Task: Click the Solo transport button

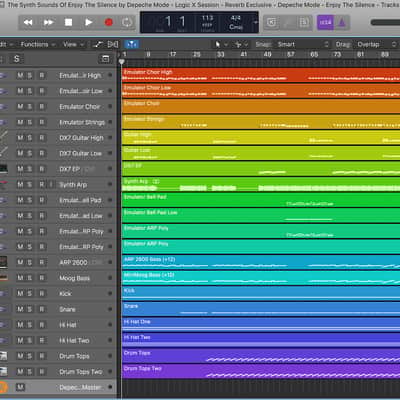Action: 304,22
